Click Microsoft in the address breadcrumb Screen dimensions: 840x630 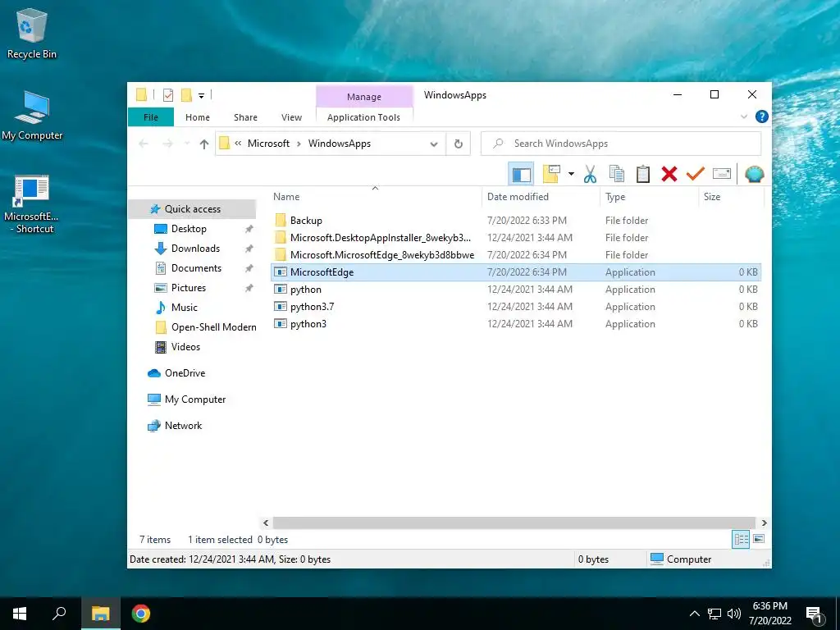click(x=268, y=144)
